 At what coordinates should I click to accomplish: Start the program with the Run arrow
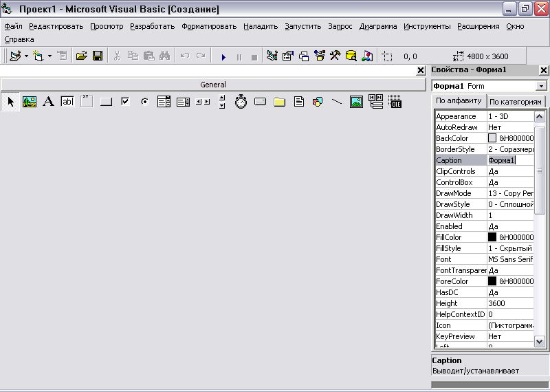pos(223,57)
